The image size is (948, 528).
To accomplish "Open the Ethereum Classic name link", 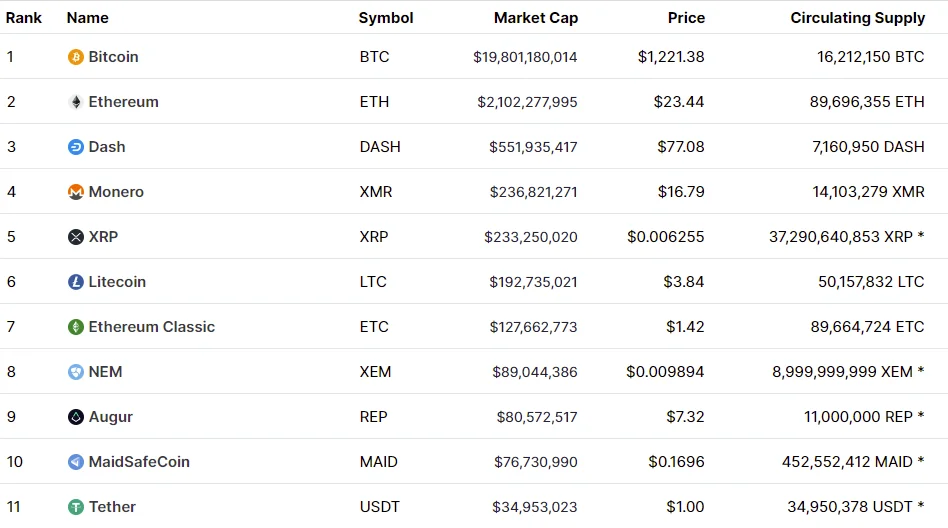I will tap(151, 327).
